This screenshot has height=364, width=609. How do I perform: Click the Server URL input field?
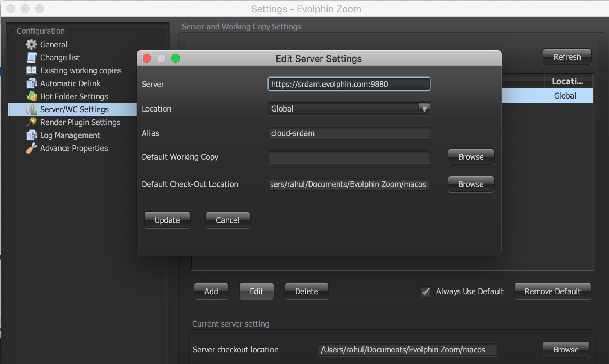point(349,84)
